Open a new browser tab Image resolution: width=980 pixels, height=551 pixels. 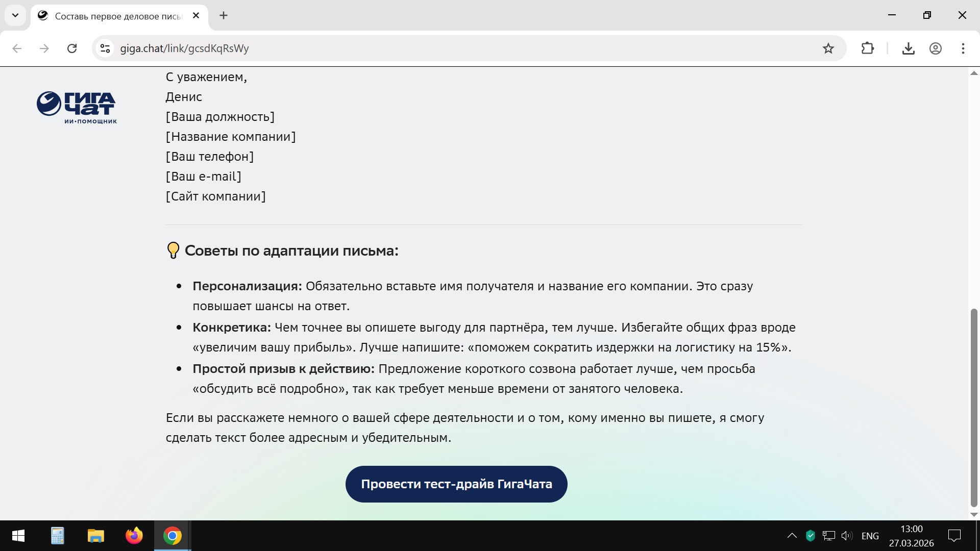click(224, 15)
